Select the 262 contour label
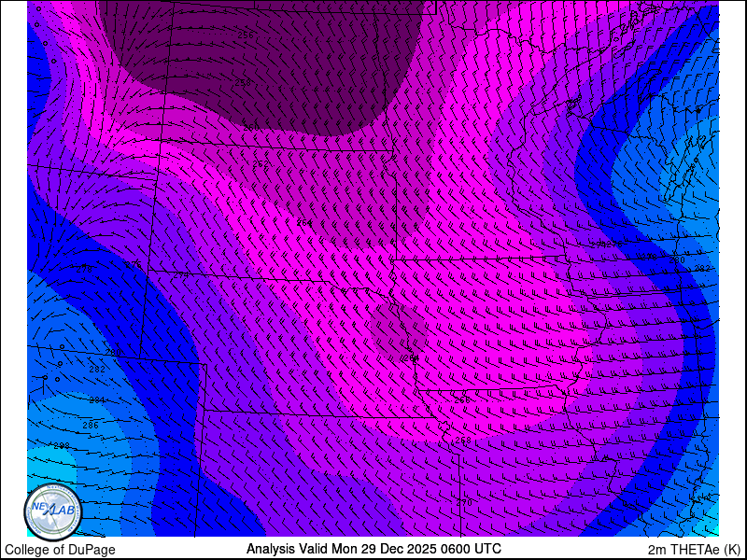The width and height of the screenshot is (747, 560). (x=261, y=164)
